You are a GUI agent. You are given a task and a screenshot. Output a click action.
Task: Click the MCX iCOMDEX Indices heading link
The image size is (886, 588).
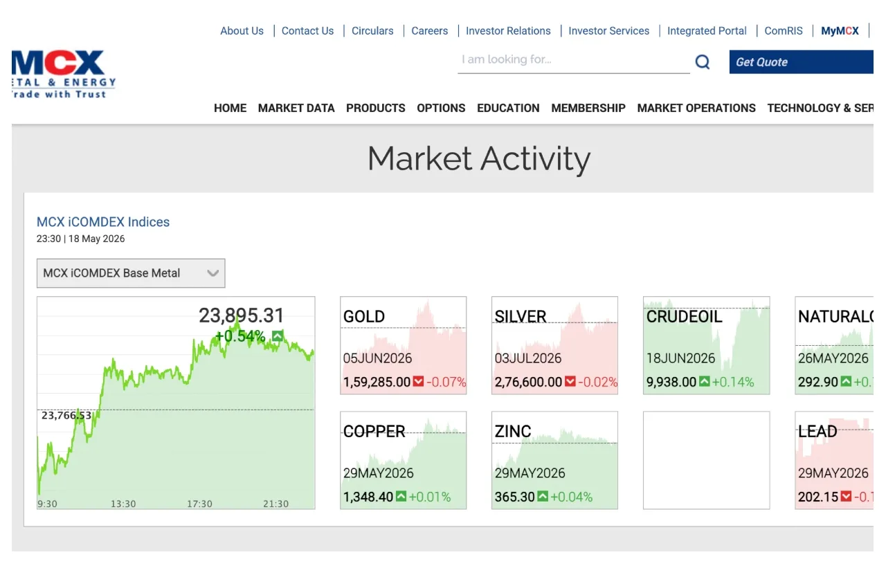pos(103,222)
